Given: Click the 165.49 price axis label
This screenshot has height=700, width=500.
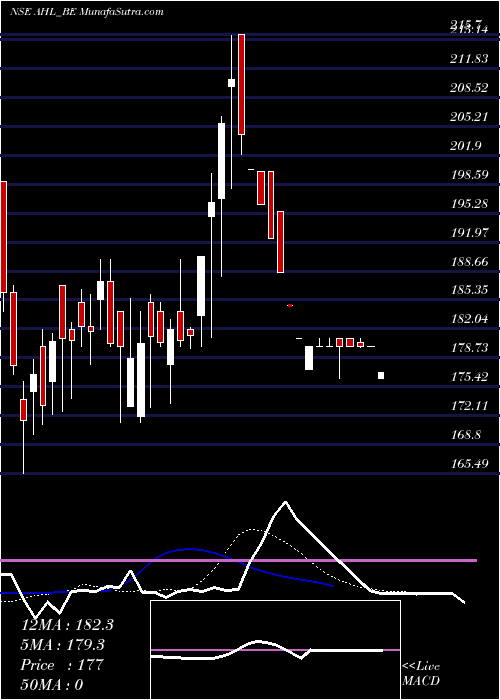Looking at the screenshot, I should tap(469, 463).
